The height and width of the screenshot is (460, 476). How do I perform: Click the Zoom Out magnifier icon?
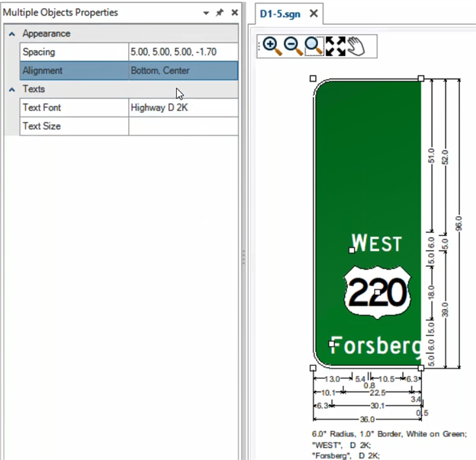tap(293, 46)
